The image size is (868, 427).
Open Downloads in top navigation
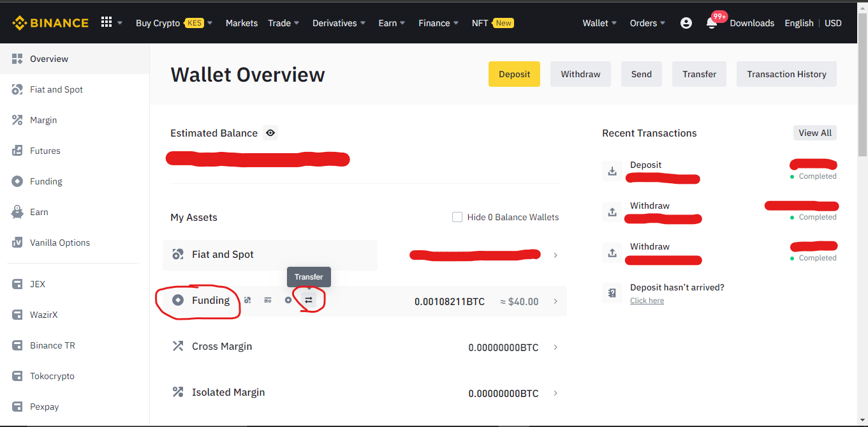[752, 23]
